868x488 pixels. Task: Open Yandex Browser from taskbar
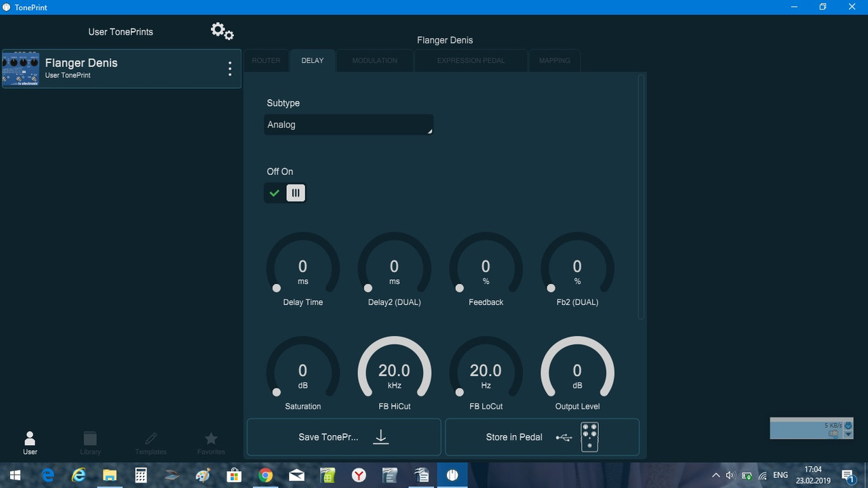[x=359, y=476]
